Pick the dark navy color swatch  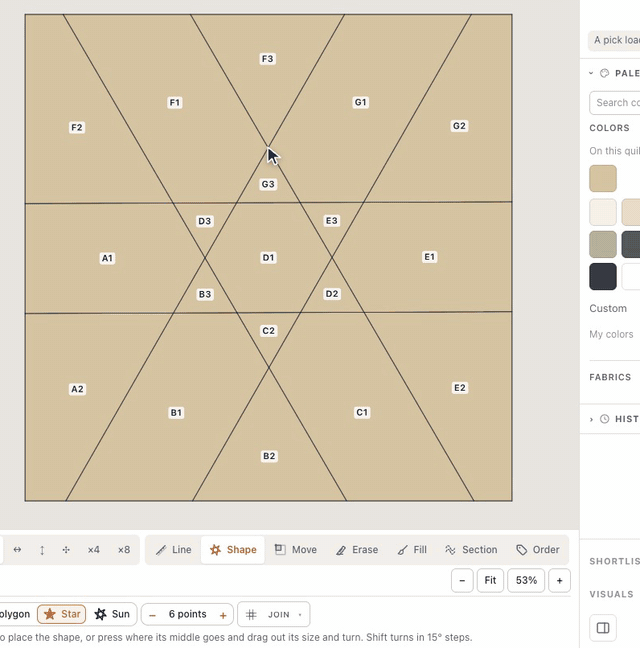pyautogui.click(x=603, y=276)
